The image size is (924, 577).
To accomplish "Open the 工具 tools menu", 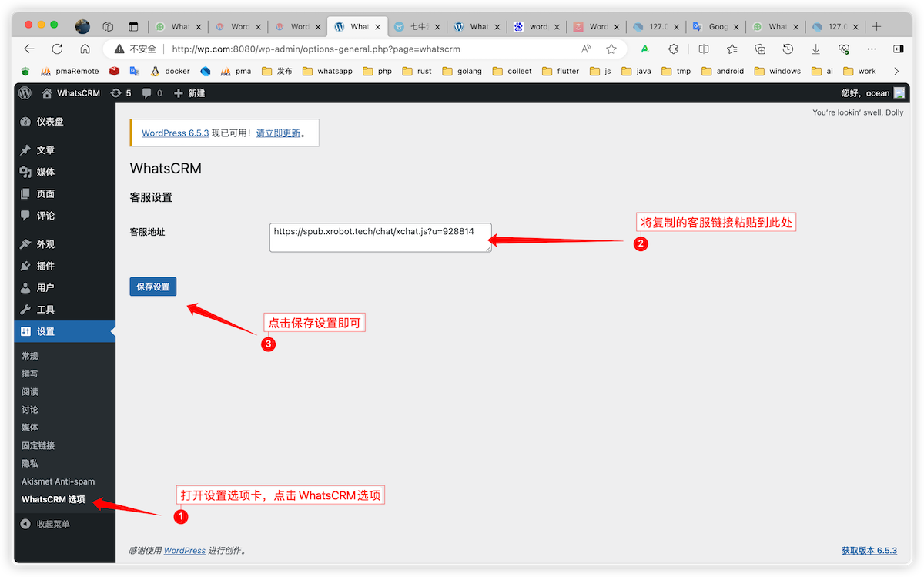I will tap(65, 309).
